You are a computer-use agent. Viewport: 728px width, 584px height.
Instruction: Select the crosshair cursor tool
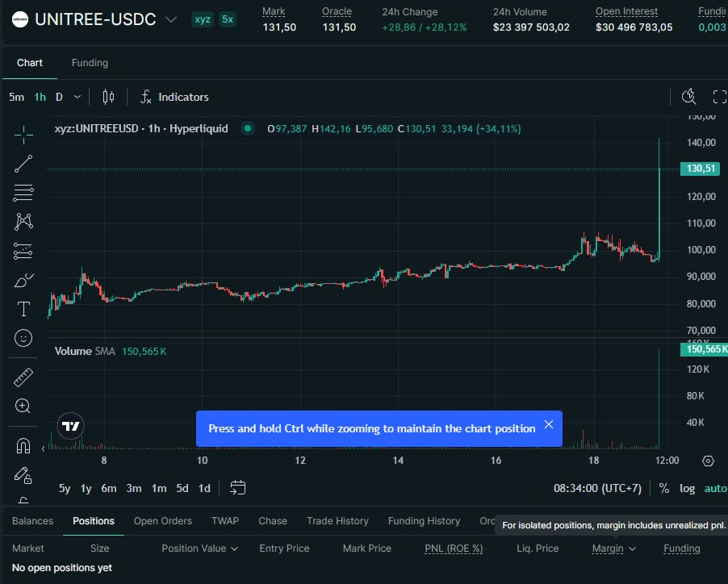coord(23,135)
